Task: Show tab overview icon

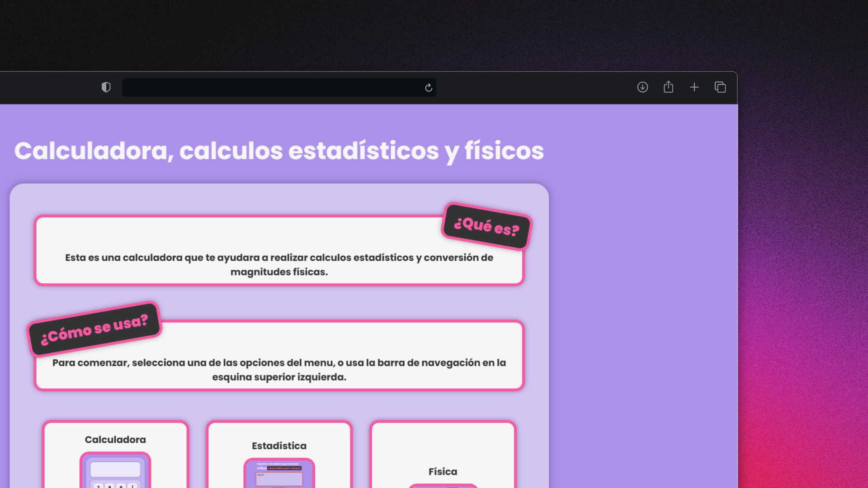Action: coord(720,87)
